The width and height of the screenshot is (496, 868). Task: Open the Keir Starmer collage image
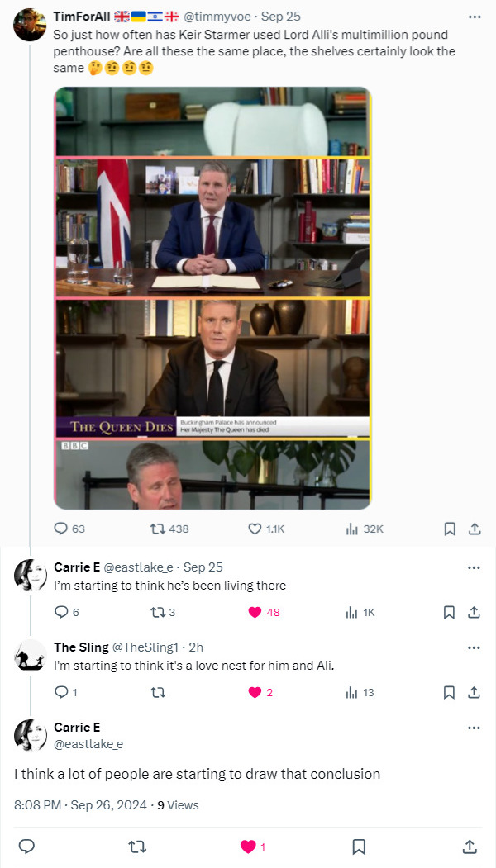[x=213, y=297]
